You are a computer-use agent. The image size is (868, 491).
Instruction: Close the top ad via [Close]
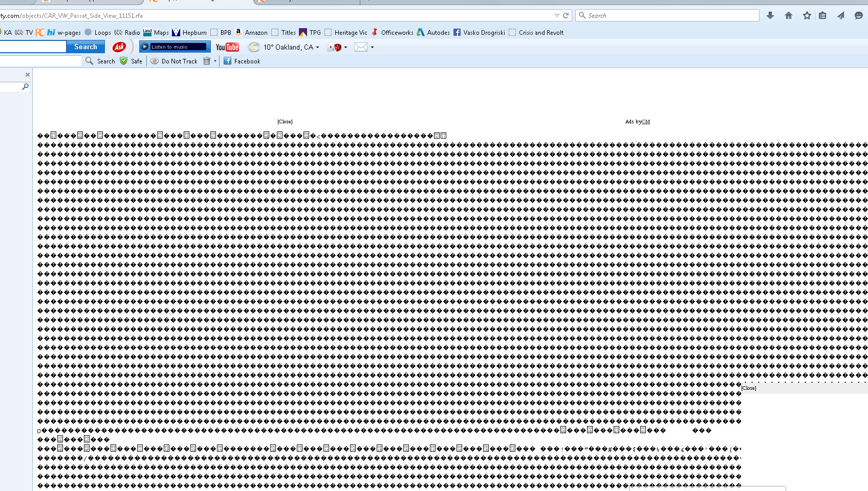285,122
